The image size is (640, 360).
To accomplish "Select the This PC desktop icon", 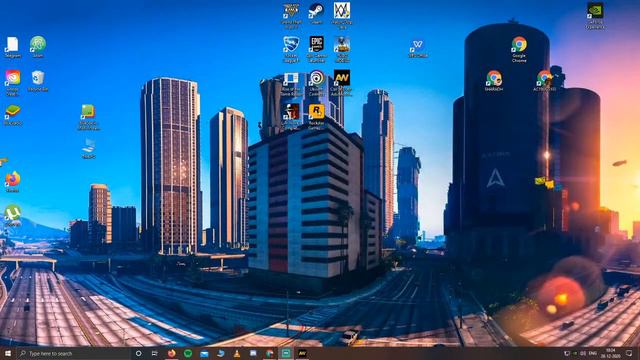I will click(x=89, y=148).
